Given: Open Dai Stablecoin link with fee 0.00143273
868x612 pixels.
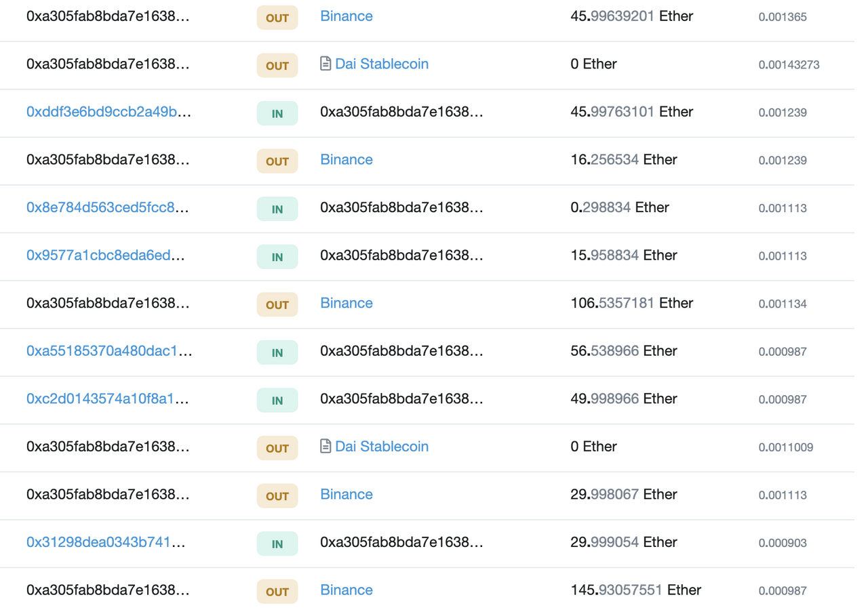Looking at the screenshot, I should pos(382,64).
